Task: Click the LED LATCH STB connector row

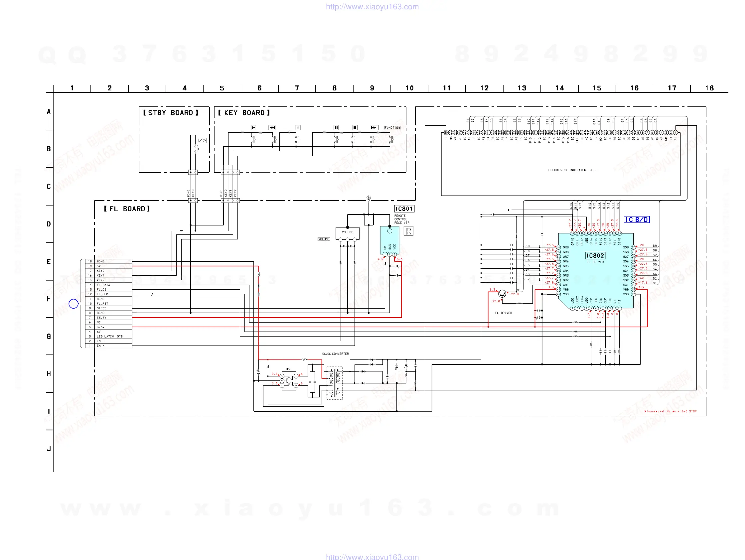Action: [x=109, y=337]
